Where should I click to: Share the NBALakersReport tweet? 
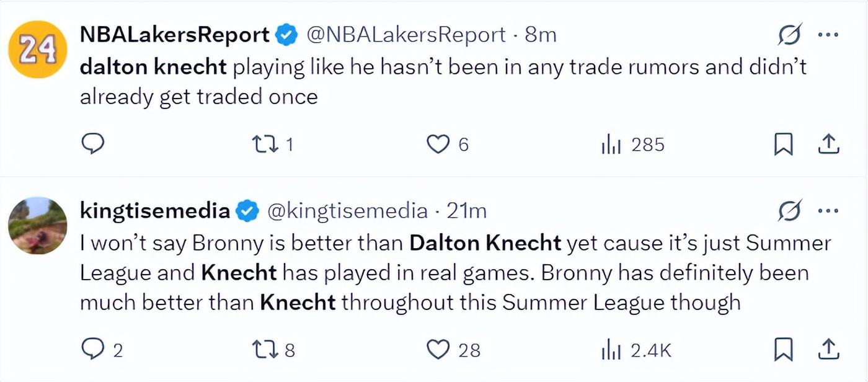pos(828,144)
